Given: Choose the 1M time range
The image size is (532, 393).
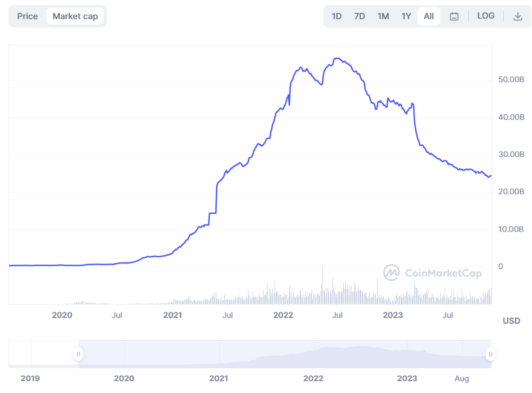Looking at the screenshot, I should tap(383, 16).
